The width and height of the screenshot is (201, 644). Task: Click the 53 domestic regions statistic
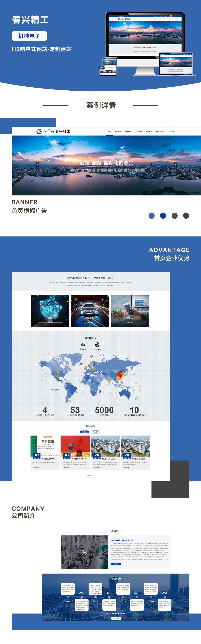75,411
